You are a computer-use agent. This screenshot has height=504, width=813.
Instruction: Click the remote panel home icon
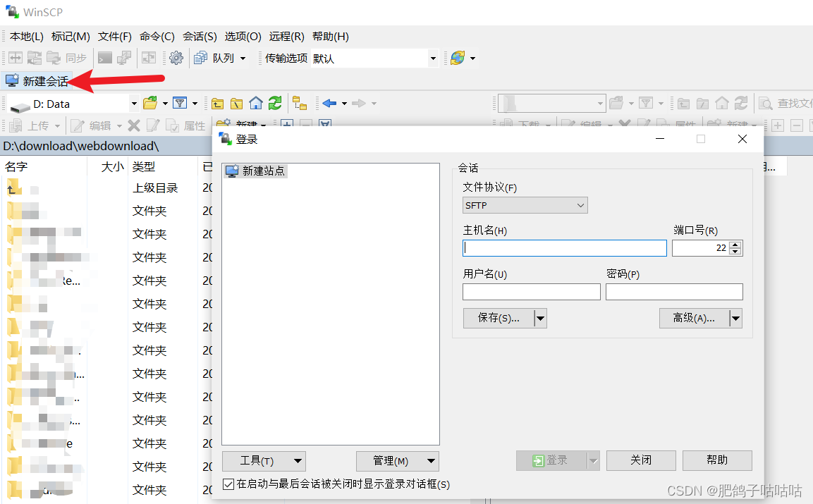[722, 103]
